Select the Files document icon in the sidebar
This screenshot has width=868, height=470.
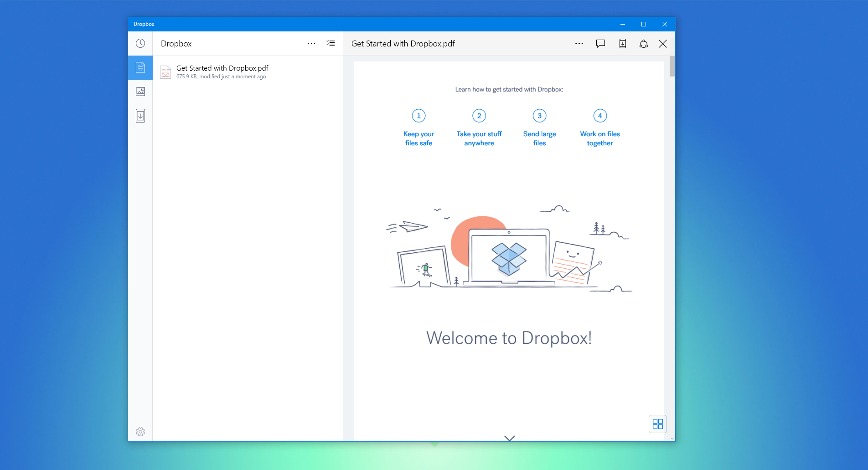click(140, 67)
